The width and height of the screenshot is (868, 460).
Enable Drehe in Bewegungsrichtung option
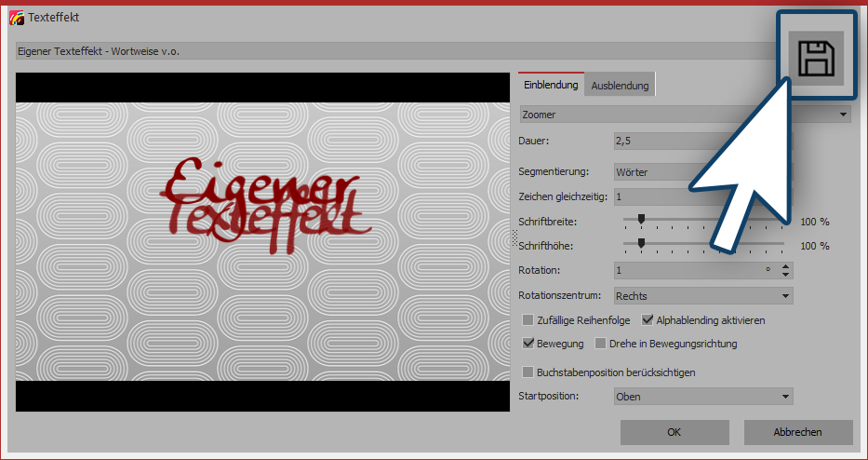(x=600, y=344)
